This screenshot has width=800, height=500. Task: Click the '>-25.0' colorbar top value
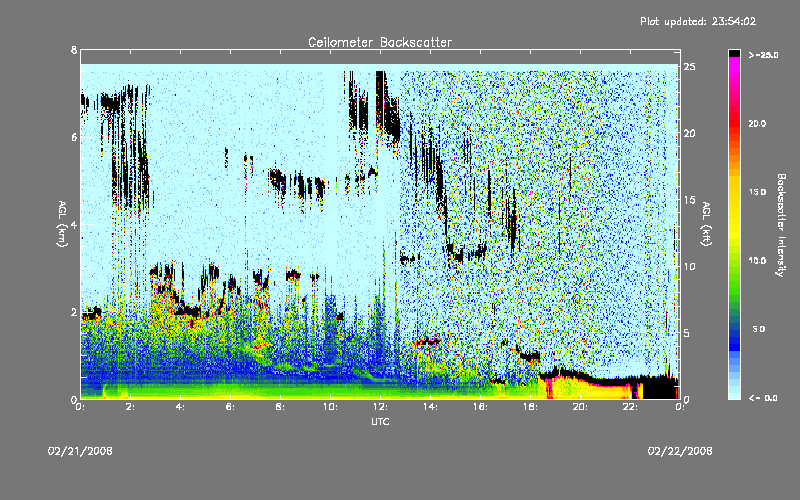pyautogui.click(x=763, y=55)
